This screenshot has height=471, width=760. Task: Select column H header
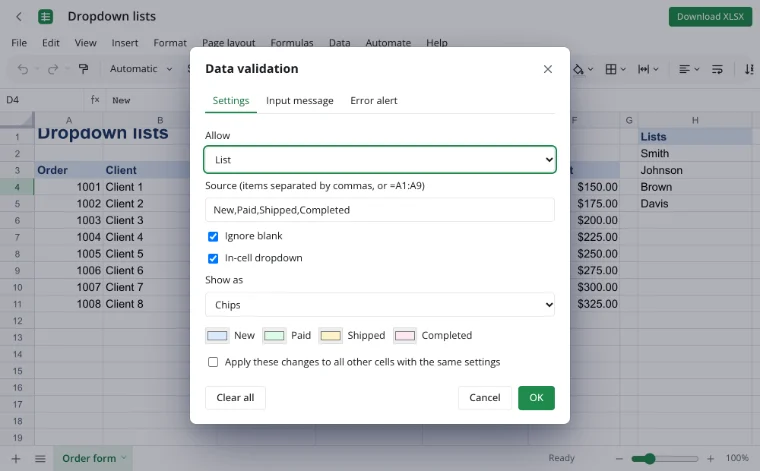click(x=695, y=120)
